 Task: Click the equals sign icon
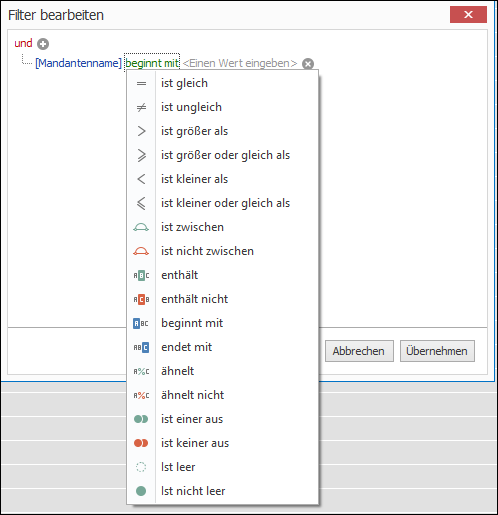click(x=141, y=83)
